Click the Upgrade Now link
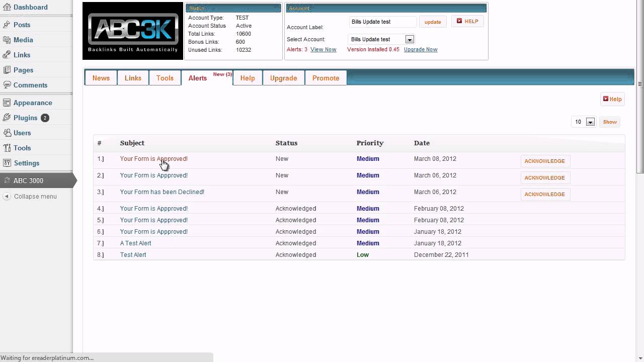The height and width of the screenshot is (362, 644). pyautogui.click(x=421, y=49)
